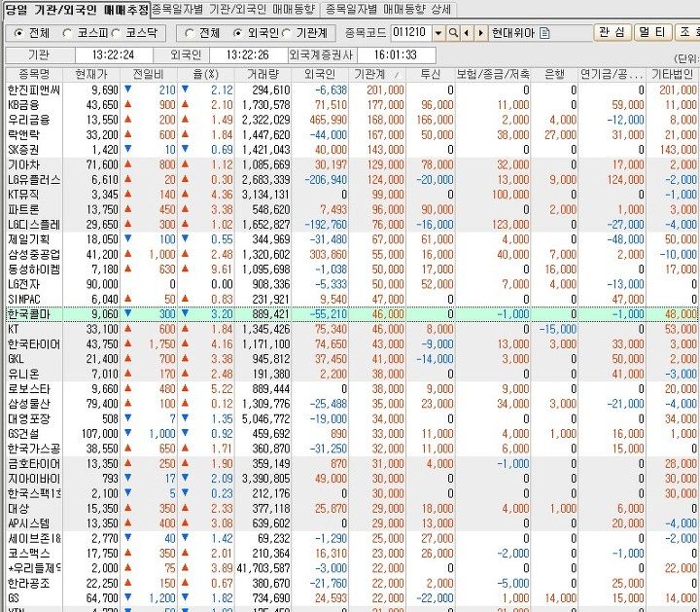
Task: Click the 외국계증권사 time value 16:01:33
Action: (x=396, y=54)
